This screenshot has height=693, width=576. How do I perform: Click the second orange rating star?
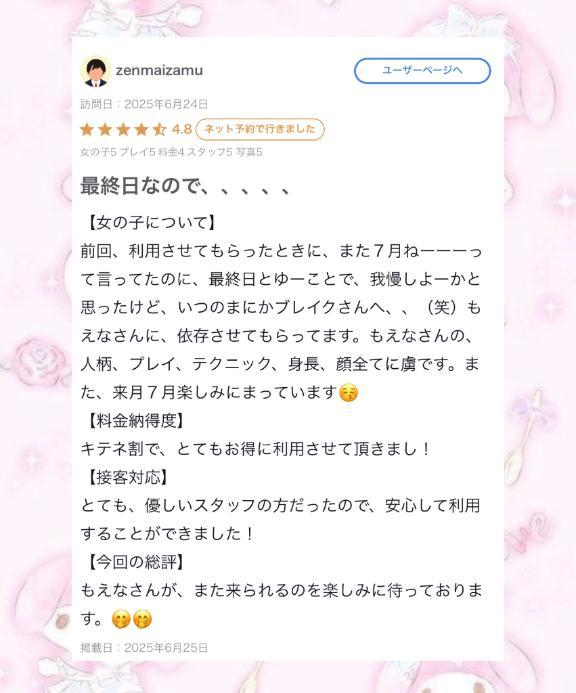(x=105, y=129)
